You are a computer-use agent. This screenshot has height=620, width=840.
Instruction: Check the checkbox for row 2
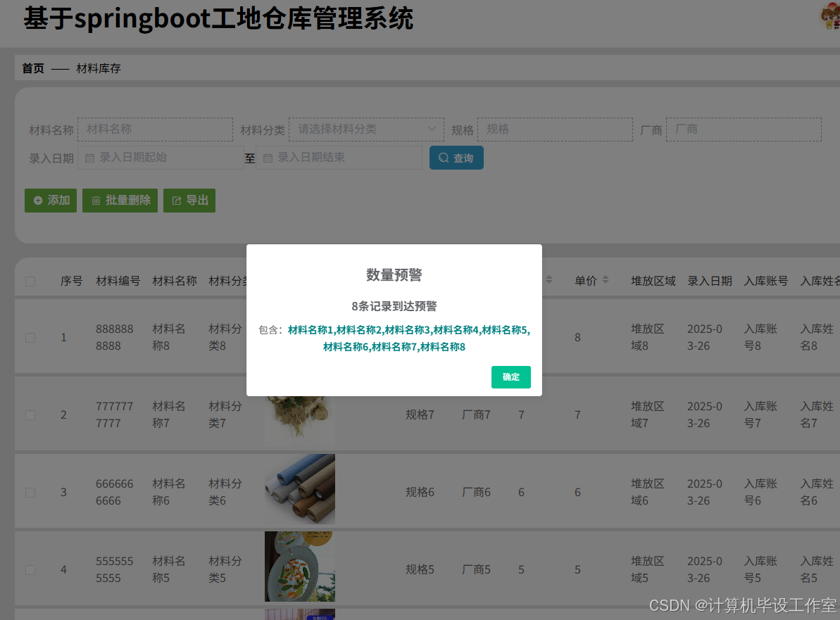(30, 415)
